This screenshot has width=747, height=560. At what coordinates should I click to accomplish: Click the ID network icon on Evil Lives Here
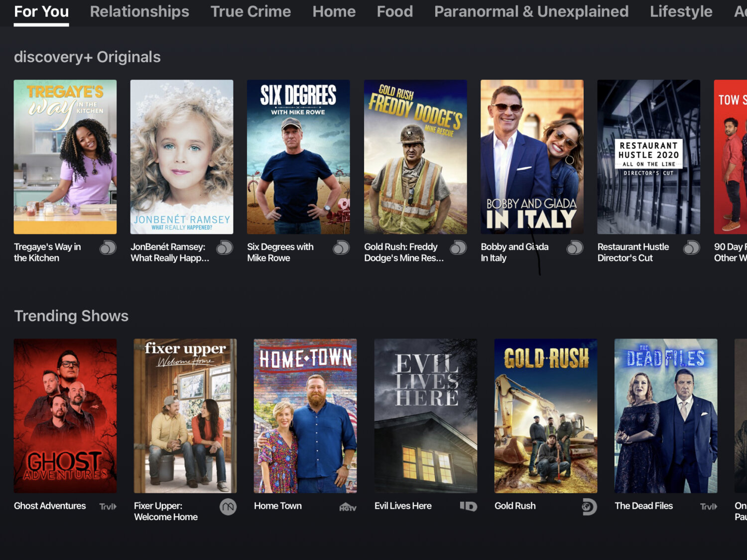(x=469, y=506)
